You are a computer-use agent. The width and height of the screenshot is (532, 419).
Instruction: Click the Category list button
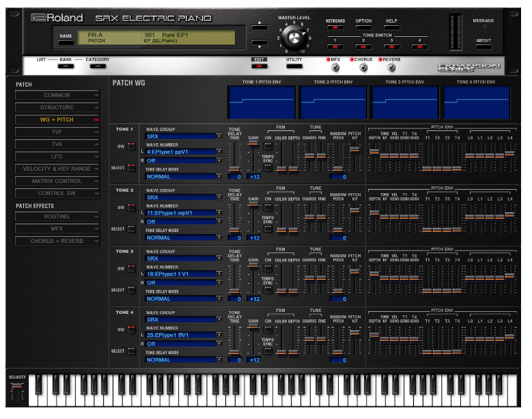point(98,66)
